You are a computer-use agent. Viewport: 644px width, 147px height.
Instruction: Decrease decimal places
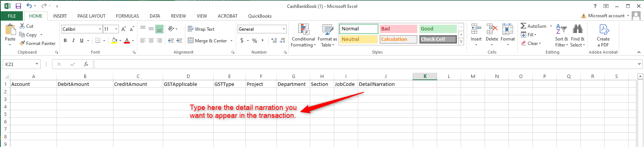tap(283, 40)
